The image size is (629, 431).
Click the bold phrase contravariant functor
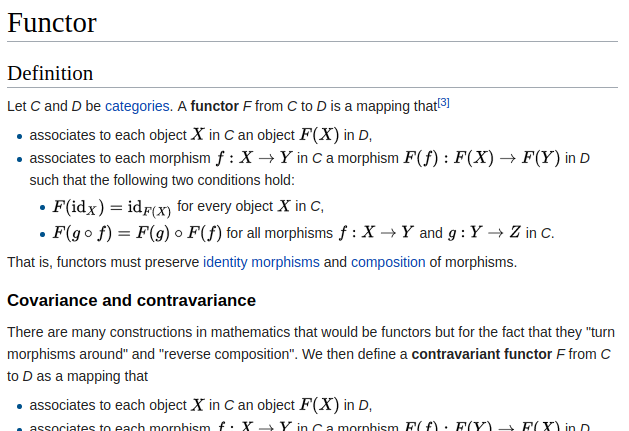click(x=482, y=354)
